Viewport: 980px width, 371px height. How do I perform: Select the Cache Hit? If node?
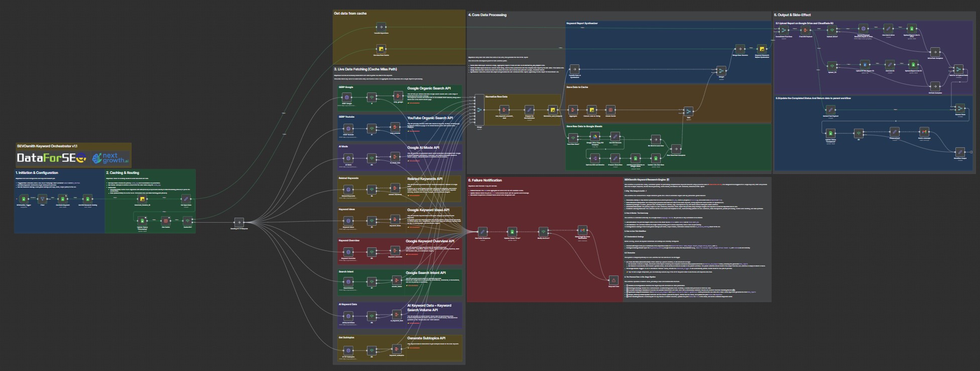coord(188,221)
